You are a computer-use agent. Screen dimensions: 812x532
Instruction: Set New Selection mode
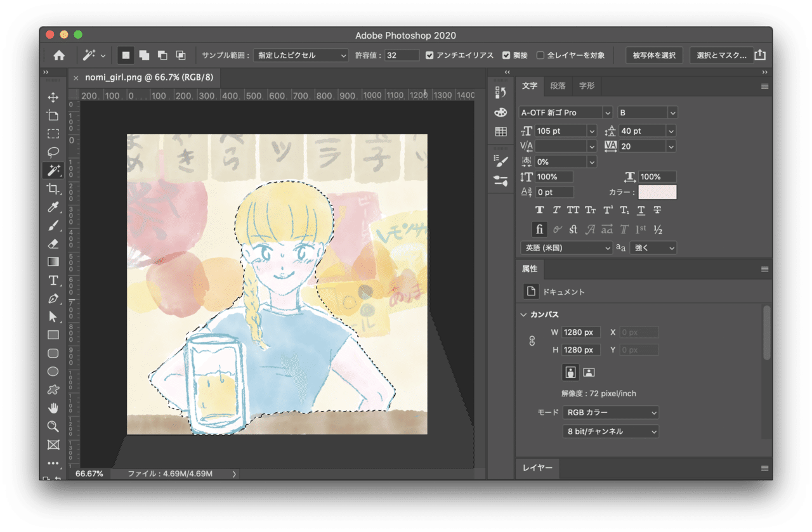click(126, 55)
